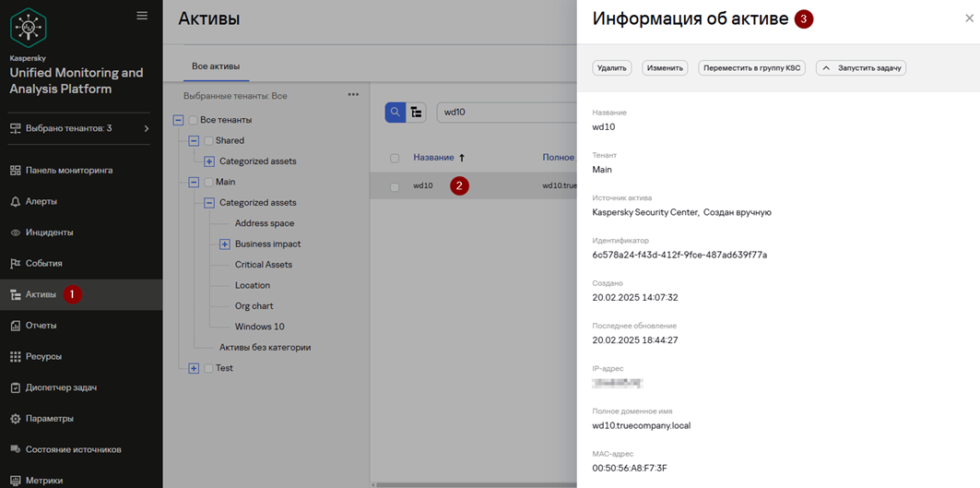Image resolution: width=980 pixels, height=488 pixels.
Task: Click the Отчеты report icon
Action: 16,326
